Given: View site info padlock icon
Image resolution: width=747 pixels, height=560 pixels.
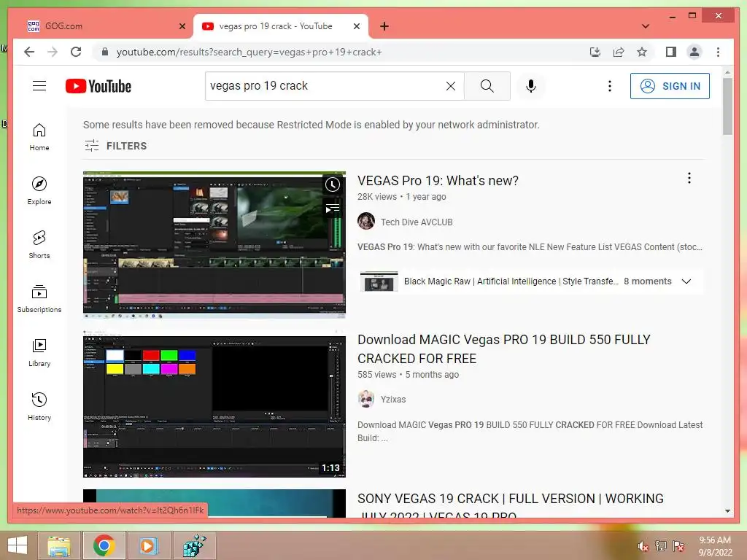Looking at the screenshot, I should pos(105,52).
